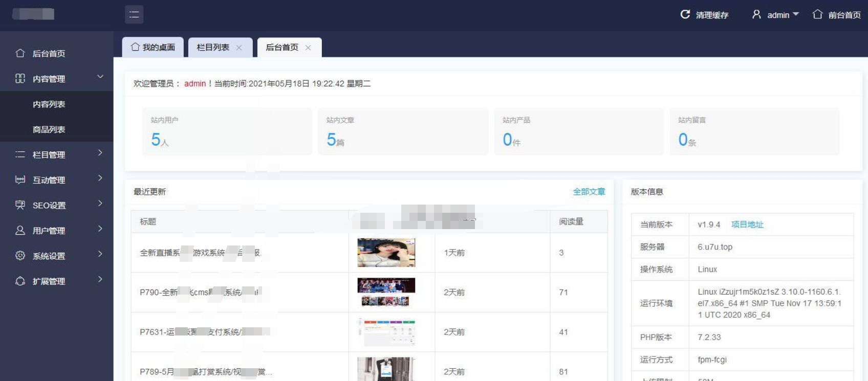
Task: Click the user icon beside admin
Action: click(756, 14)
